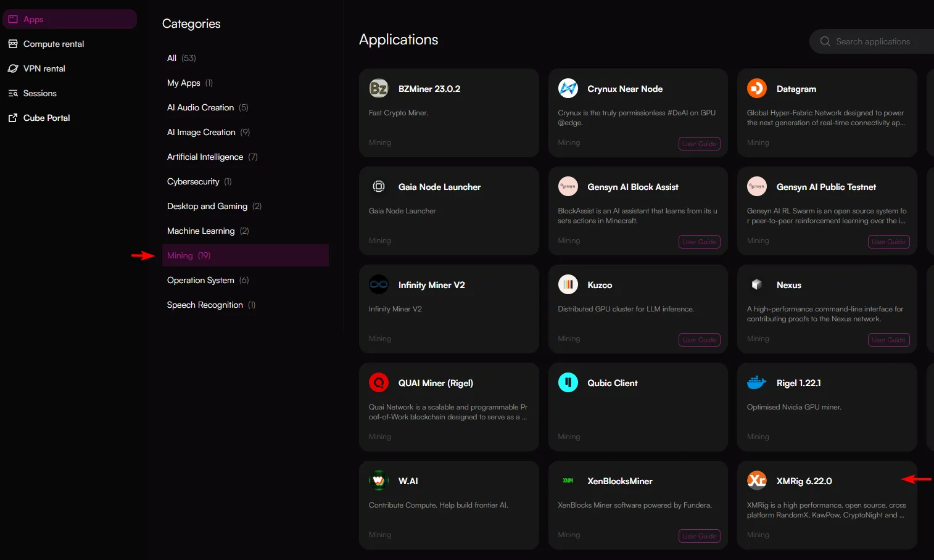Open User Guide for Gensyn AI Public Testnet
934x560 pixels.
click(x=888, y=242)
